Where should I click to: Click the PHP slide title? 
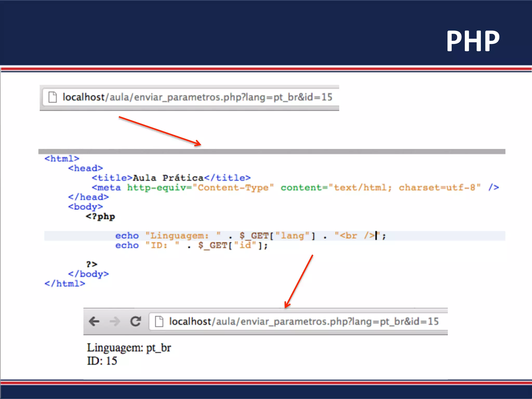473,41
